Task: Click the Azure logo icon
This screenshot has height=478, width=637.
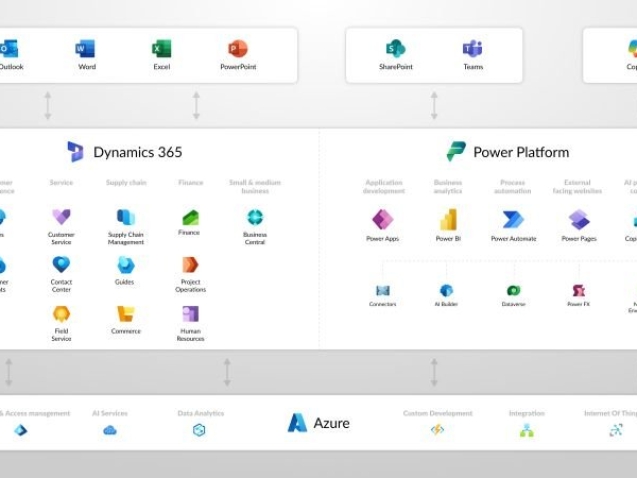Action: [297, 423]
